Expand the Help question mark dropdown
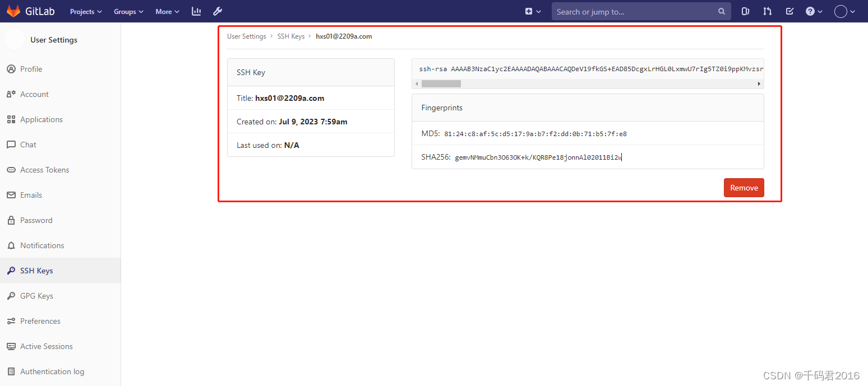868x386 pixels. [x=813, y=11]
